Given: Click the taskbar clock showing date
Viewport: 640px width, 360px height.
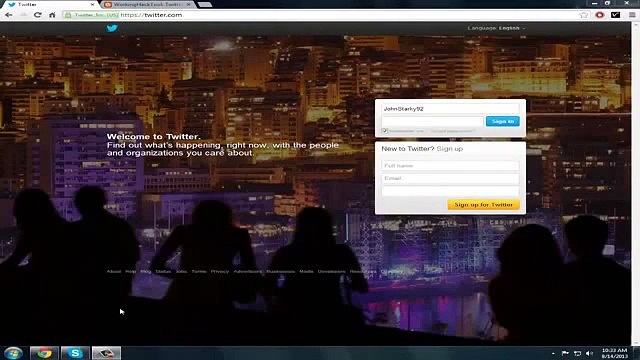Looking at the screenshot, I should [x=614, y=353].
